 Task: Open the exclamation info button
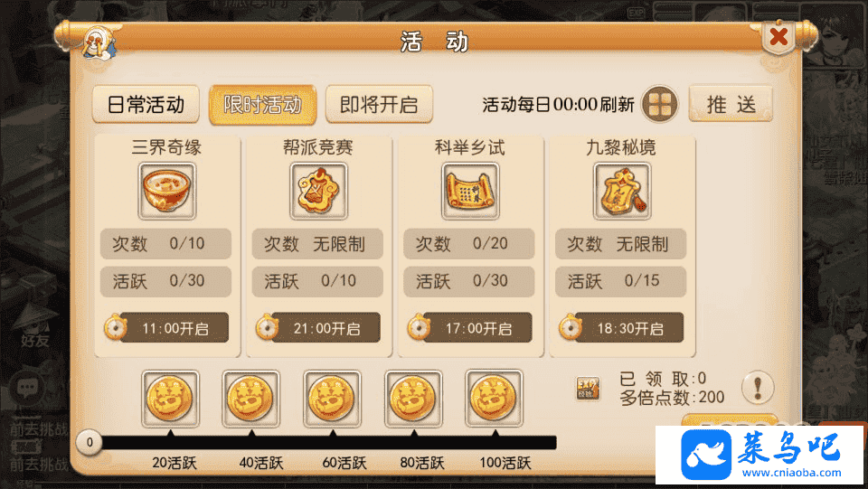[x=758, y=387]
